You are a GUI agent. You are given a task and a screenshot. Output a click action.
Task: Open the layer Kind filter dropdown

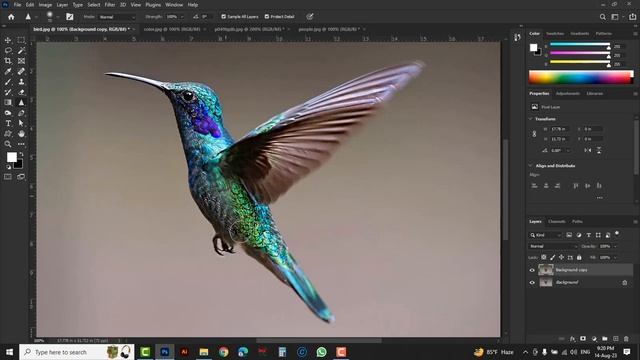click(x=545, y=235)
